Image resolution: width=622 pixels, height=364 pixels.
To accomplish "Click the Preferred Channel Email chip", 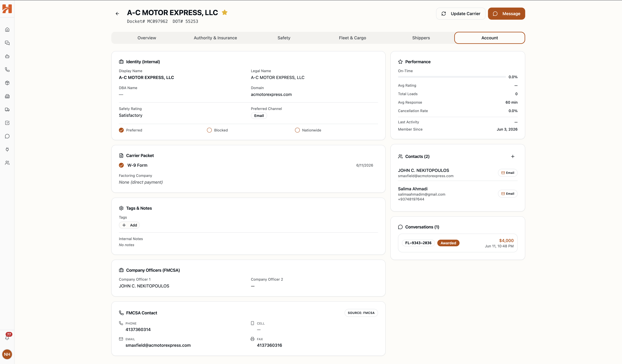I will pos(259,116).
